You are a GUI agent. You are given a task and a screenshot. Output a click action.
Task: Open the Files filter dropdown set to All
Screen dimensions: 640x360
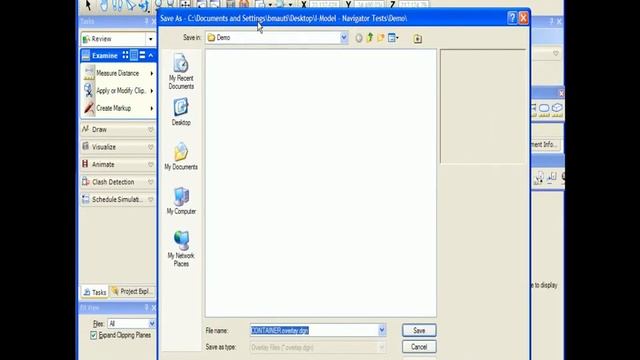point(151,324)
